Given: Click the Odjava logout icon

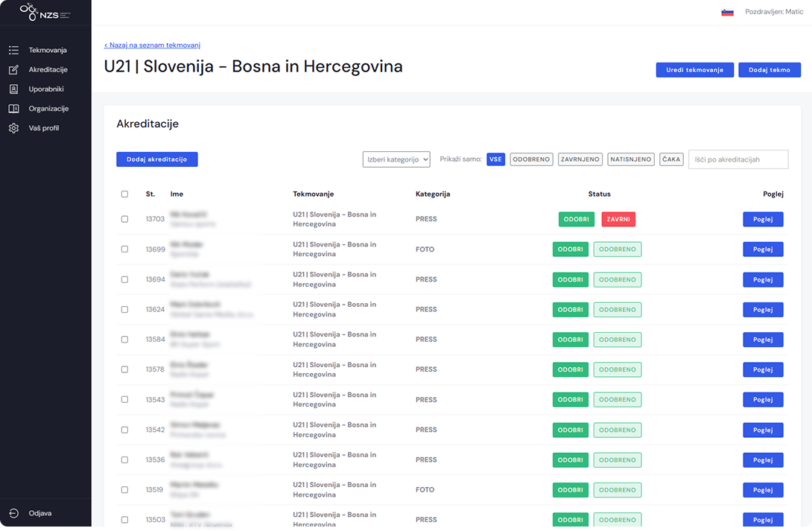Looking at the screenshot, I should point(13,513).
